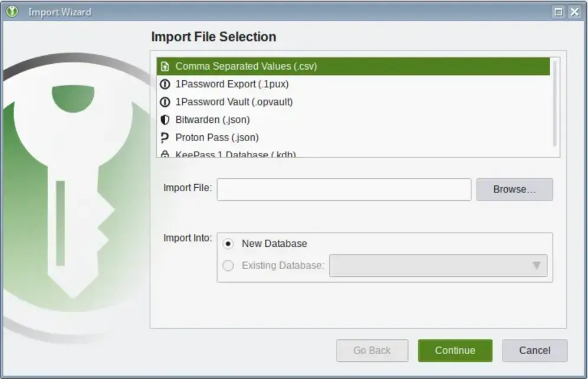588x379 pixels.
Task: Click the Continue button
Action: click(x=455, y=351)
